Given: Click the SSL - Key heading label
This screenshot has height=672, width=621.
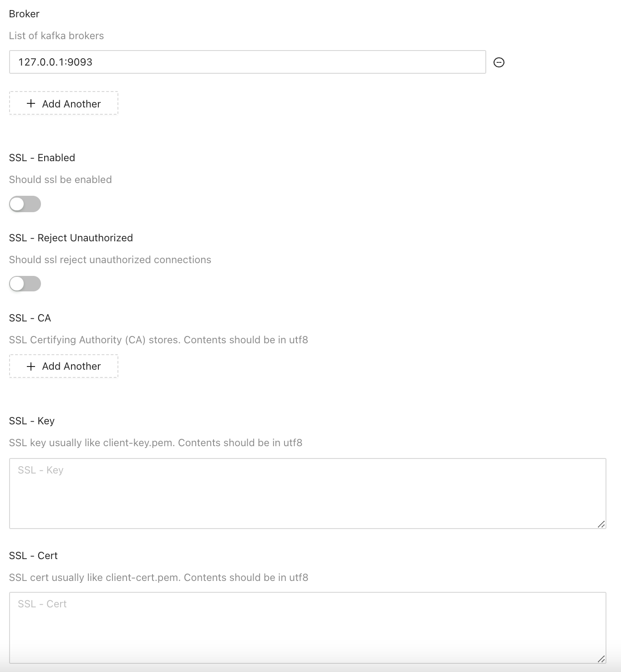Looking at the screenshot, I should click(32, 421).
